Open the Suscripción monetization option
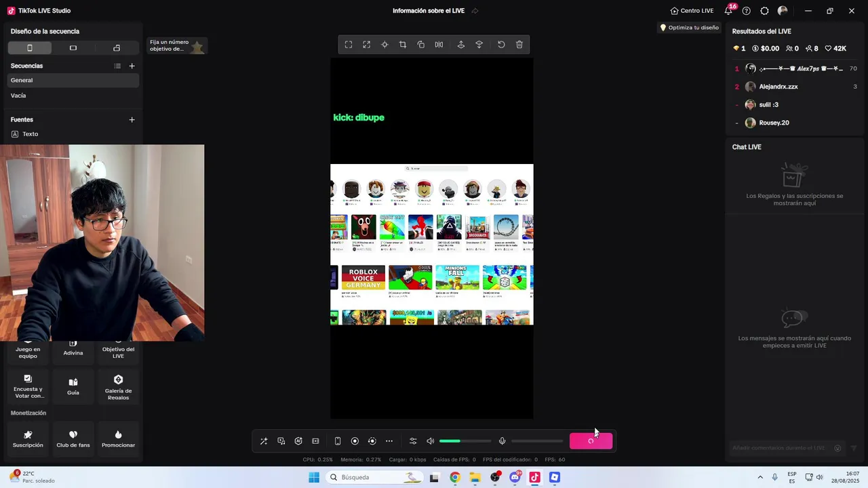868x488 pixels. point(28,439)
